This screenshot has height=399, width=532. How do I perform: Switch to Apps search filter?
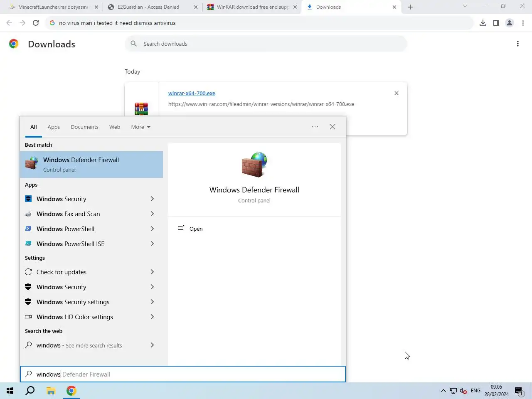(x=54, y=127)
